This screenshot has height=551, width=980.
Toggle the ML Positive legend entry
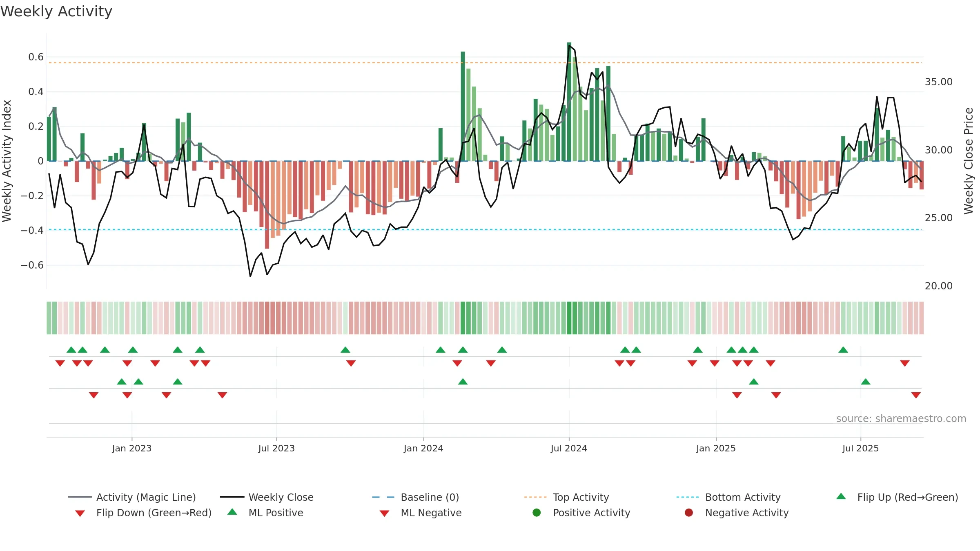click(265, 513)
